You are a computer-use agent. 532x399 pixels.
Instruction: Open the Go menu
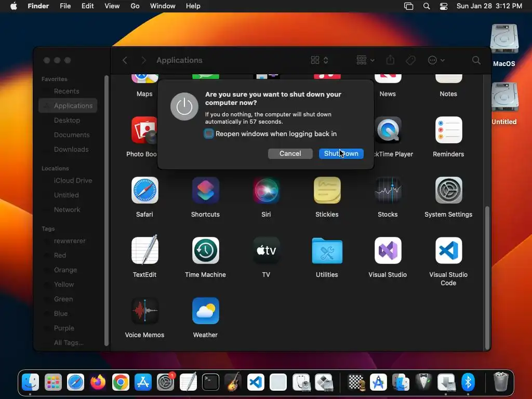135,6
